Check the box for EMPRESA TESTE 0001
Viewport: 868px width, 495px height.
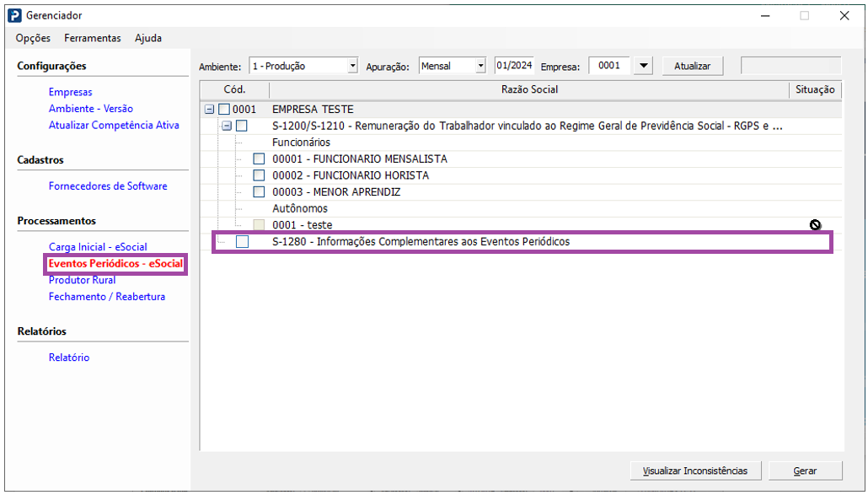click(223, 109)
